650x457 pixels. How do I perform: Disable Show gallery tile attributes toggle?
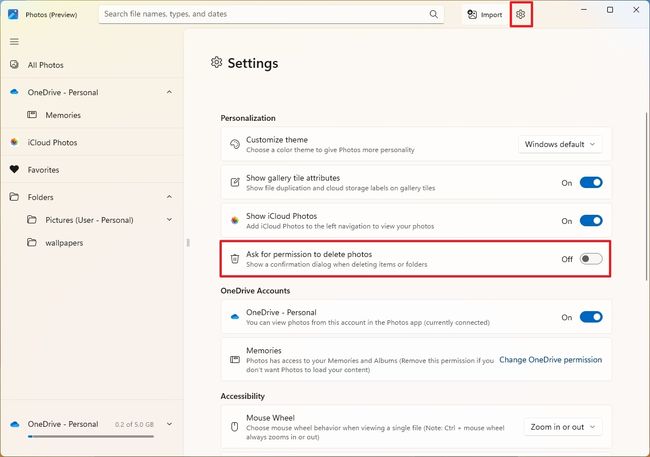(x=591, y=183)
